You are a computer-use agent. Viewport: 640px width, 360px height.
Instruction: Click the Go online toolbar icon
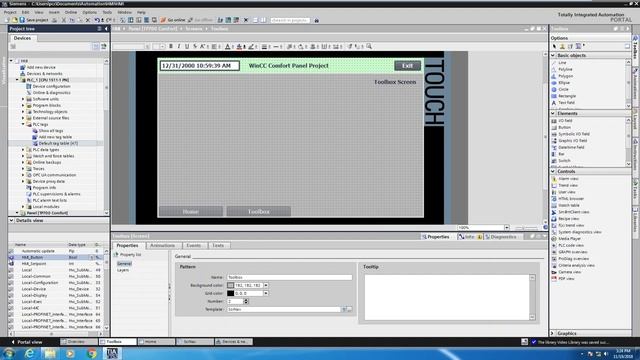point(173,20)
